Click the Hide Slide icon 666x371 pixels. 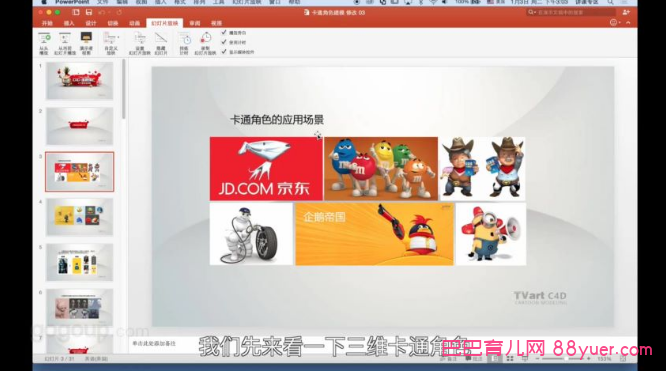click(161, 43)
